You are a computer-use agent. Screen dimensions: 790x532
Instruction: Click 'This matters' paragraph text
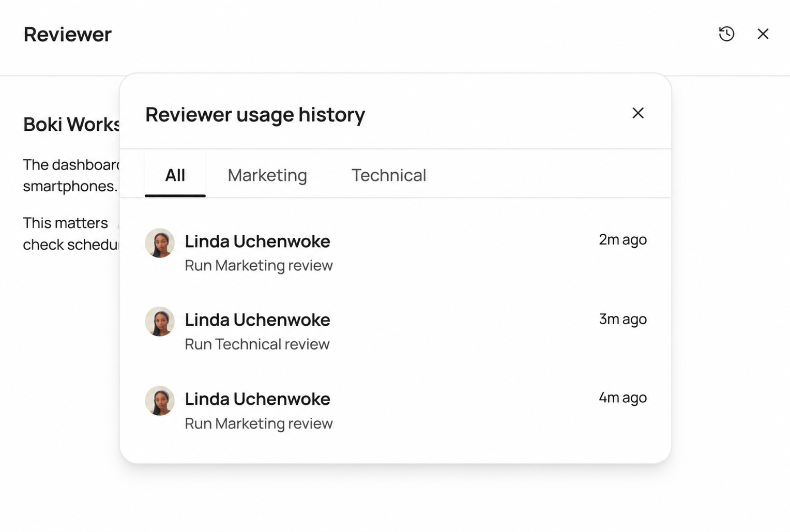(x=71, y=234)
